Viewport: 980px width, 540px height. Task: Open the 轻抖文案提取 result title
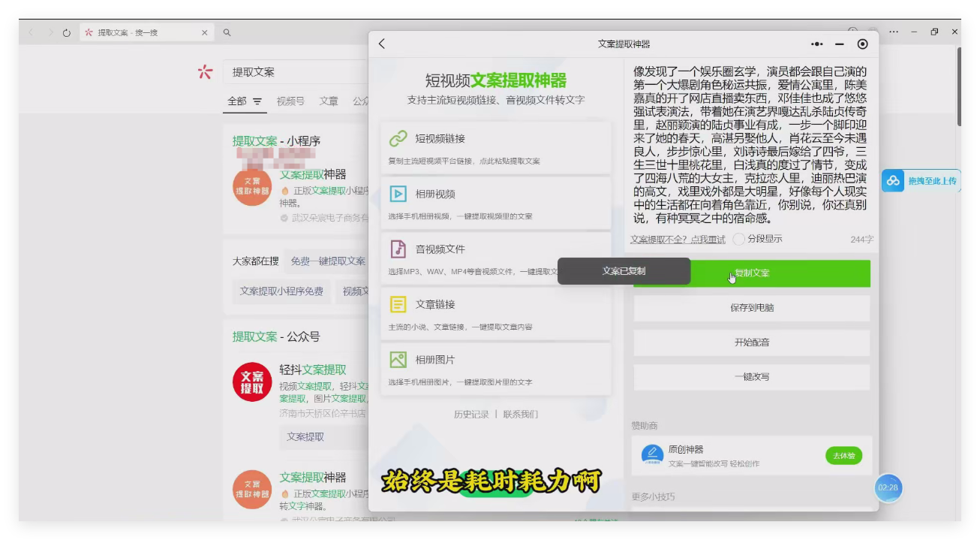coord(313,370)
